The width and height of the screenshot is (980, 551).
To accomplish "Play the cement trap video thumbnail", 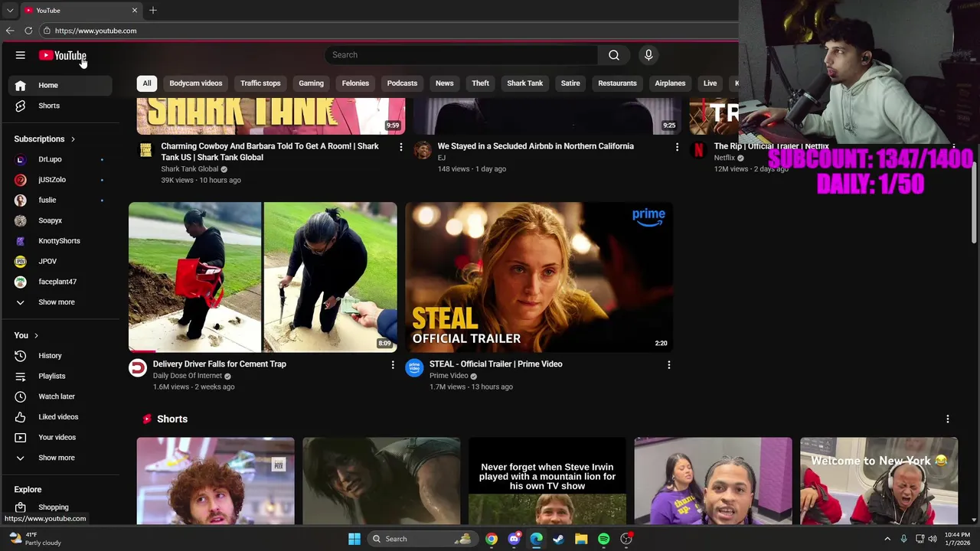I will point(263,277).
